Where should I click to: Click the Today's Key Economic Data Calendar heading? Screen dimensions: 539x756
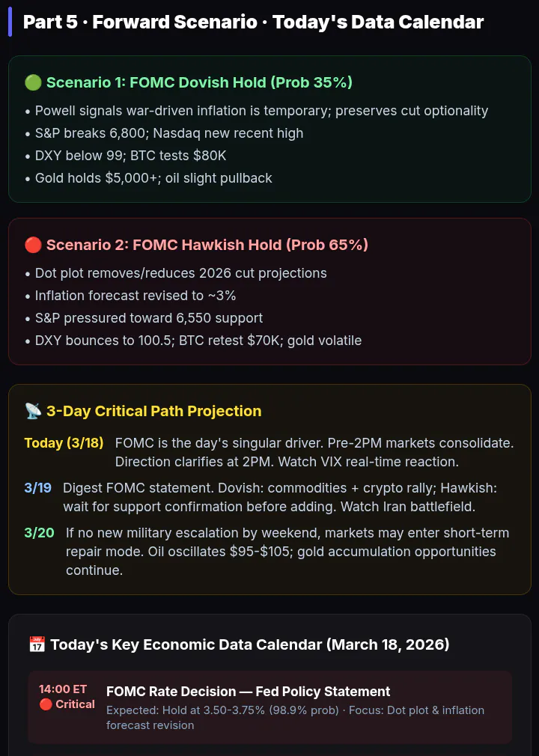250,644
